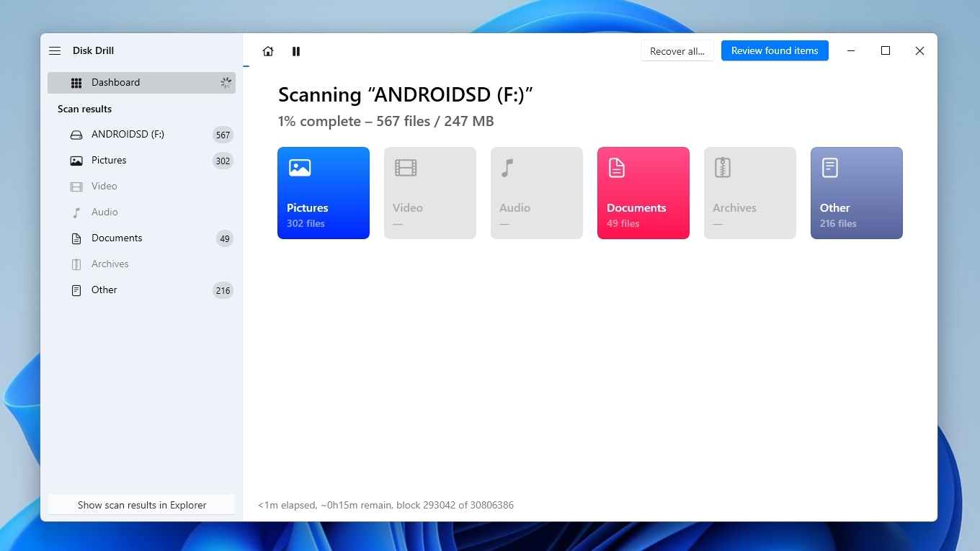Pause the scan with the pause icon
Viewport: 980px width, 551px height.
point(296,50)
